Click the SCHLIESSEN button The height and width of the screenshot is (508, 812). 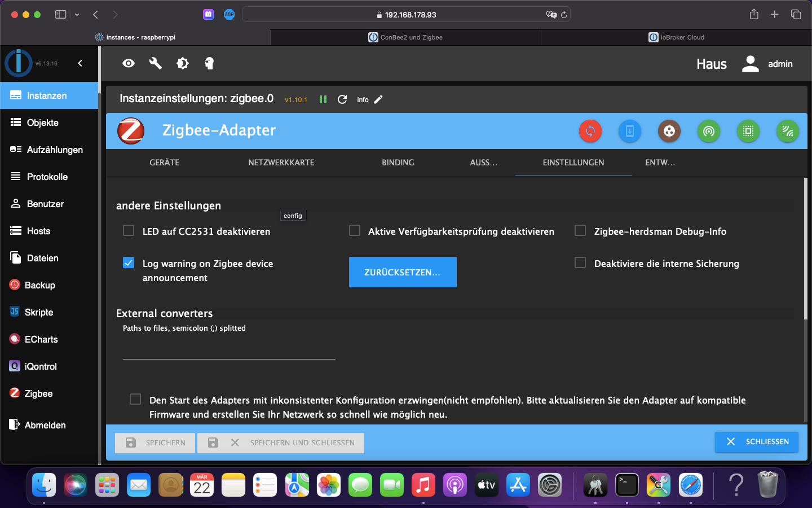point(757,442)
